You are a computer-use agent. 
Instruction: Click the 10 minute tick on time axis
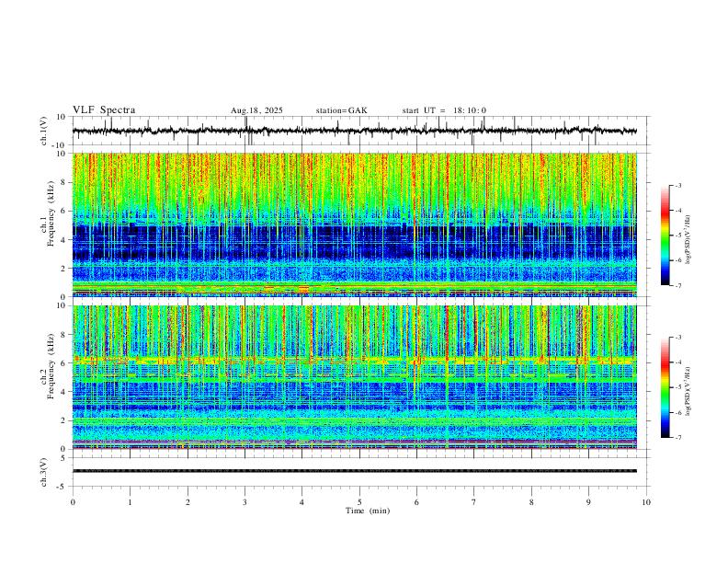646,501
